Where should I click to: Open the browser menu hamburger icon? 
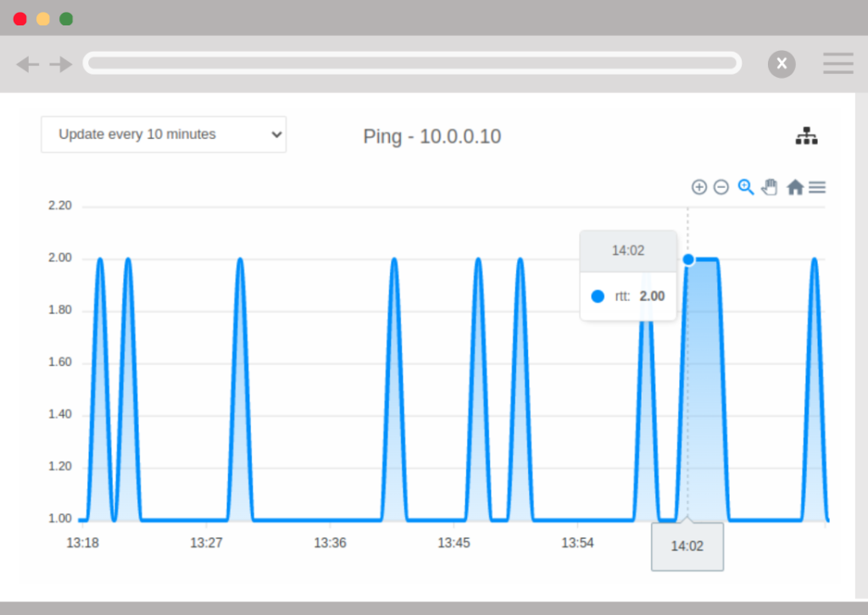(x=838, y=64)
